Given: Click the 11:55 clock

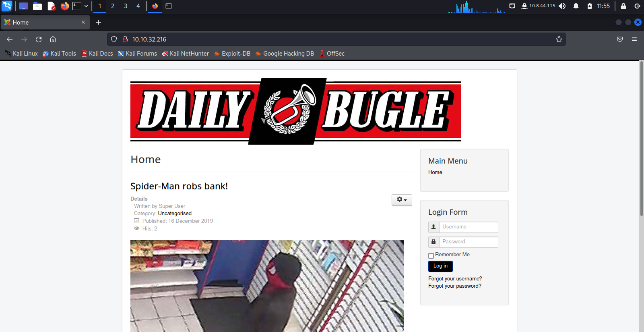Looking at the screenshot, I should pyautogui.click(x=603, y=6).
